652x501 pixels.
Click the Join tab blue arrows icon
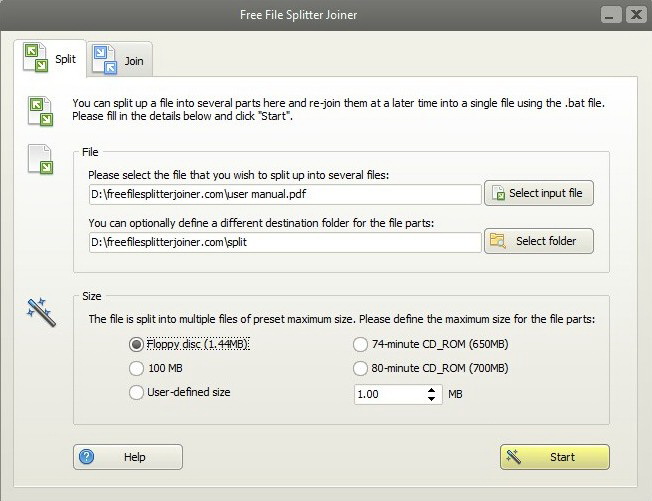104,60
